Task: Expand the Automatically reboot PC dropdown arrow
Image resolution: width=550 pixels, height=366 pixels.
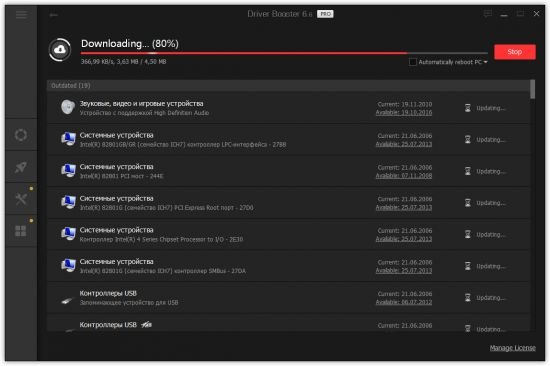Action: click(485, 62)
